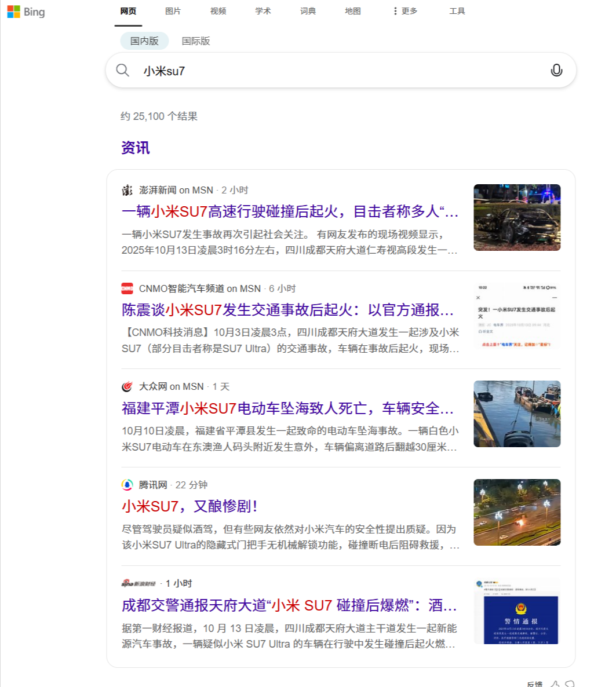
Task: Click the 澎湃新闻 source icon
Action: [127, 190]
